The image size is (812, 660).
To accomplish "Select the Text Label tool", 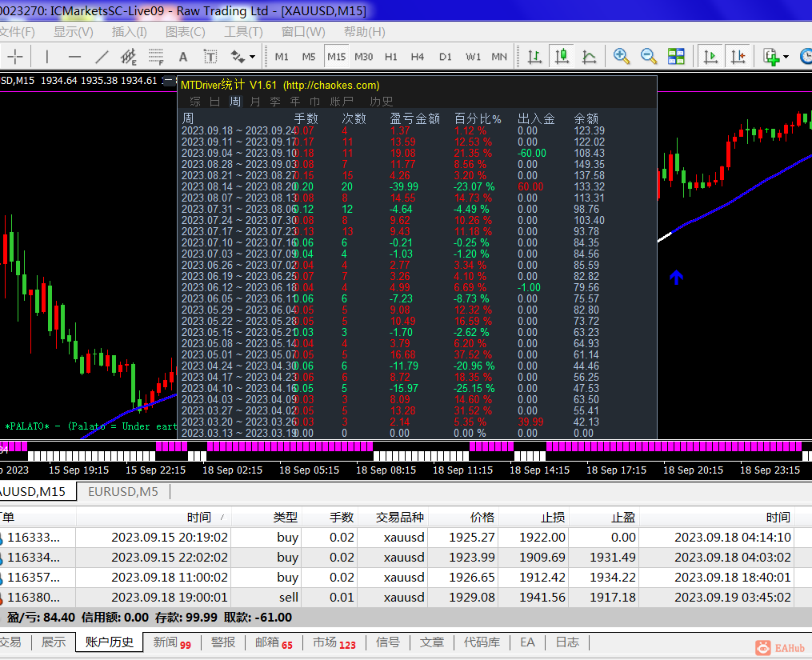I will pos(210,57).
